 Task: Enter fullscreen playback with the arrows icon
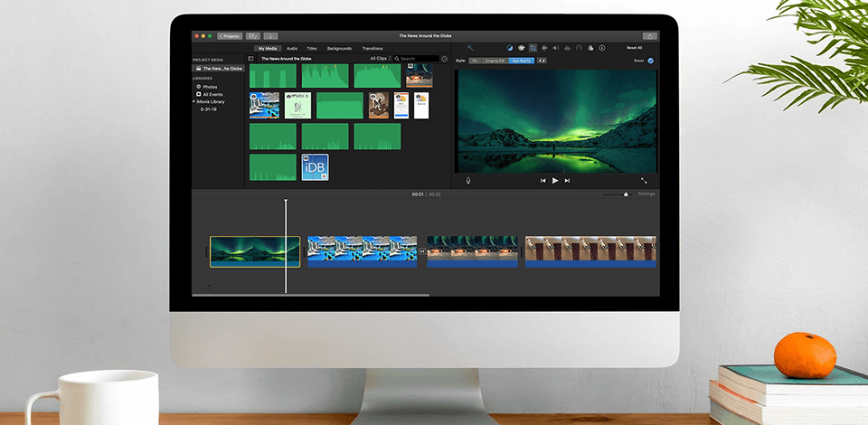(644, 181)
